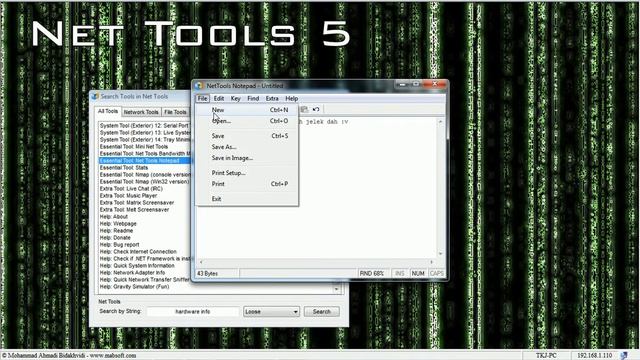Select 'Help: Donate' row
Screen dimensions: 640x360
[x=144, y=238]
